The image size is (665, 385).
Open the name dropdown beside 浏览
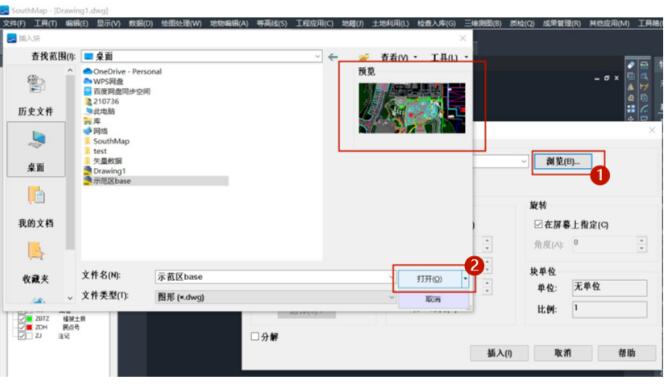[x=523, y=161]
